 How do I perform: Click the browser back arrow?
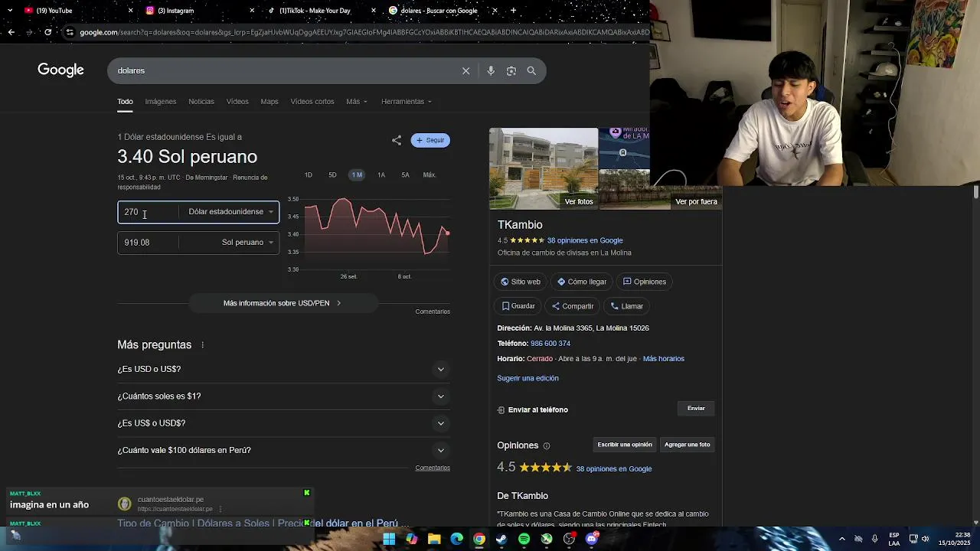(x=11, y=32)
